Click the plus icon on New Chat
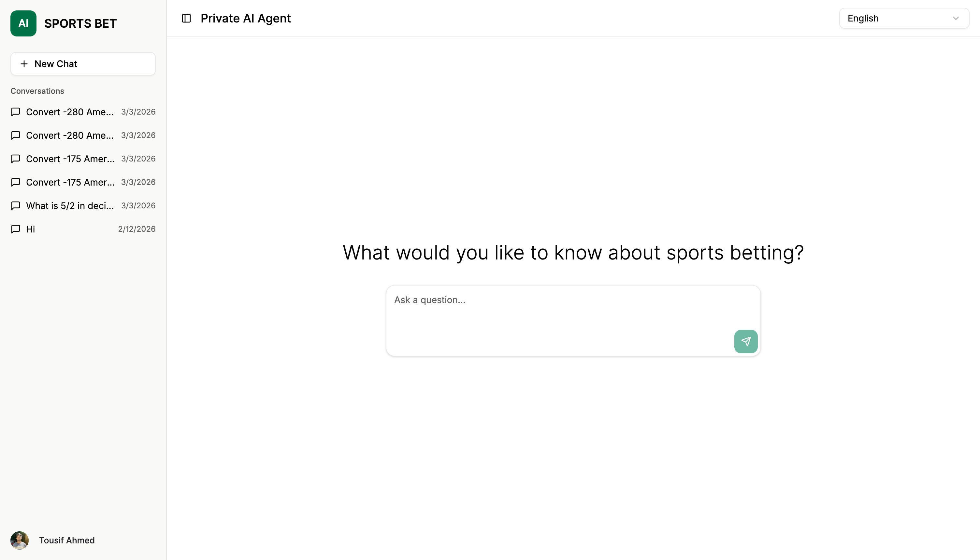The image size is (980, 560). 24,63
